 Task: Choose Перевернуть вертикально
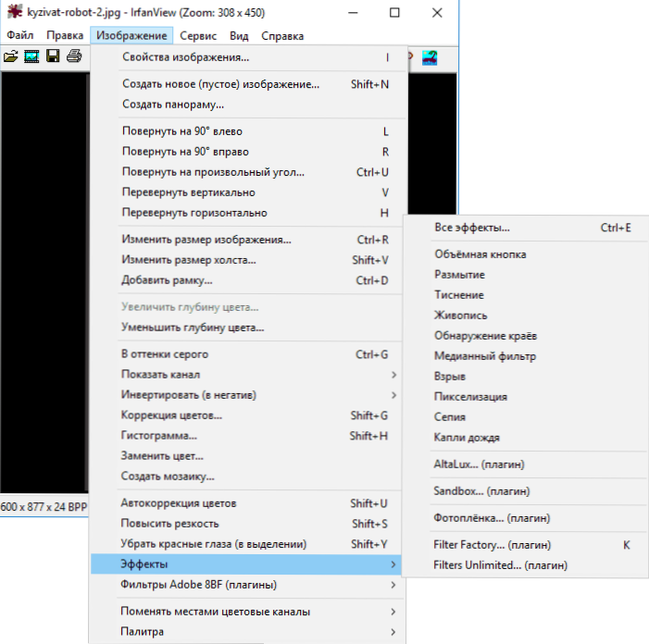pos(248,192)
